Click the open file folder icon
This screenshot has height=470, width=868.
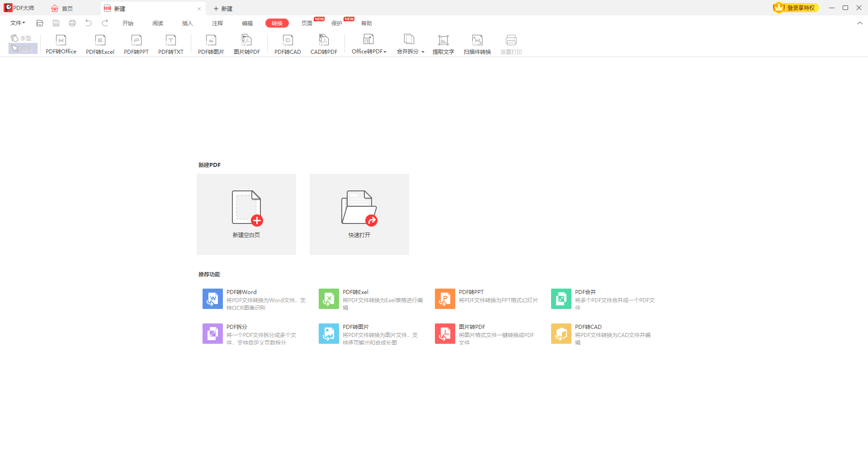click(x=40, y=23)
